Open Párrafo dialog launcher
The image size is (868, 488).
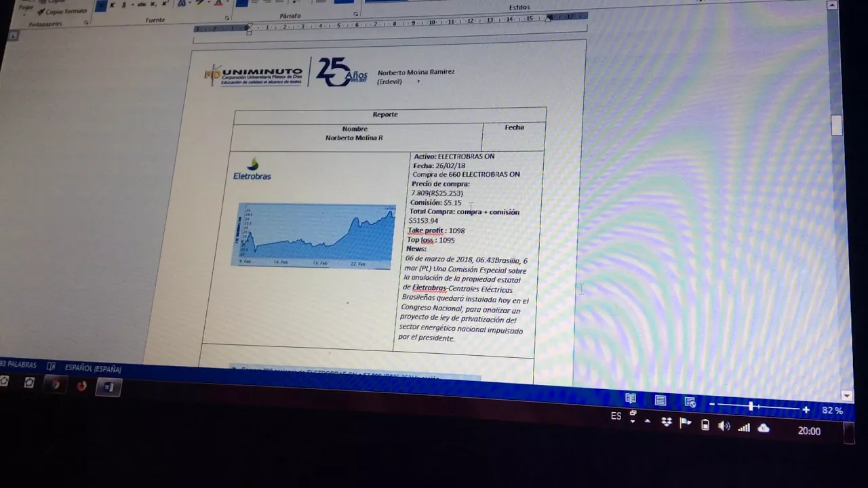click(356, 14)
